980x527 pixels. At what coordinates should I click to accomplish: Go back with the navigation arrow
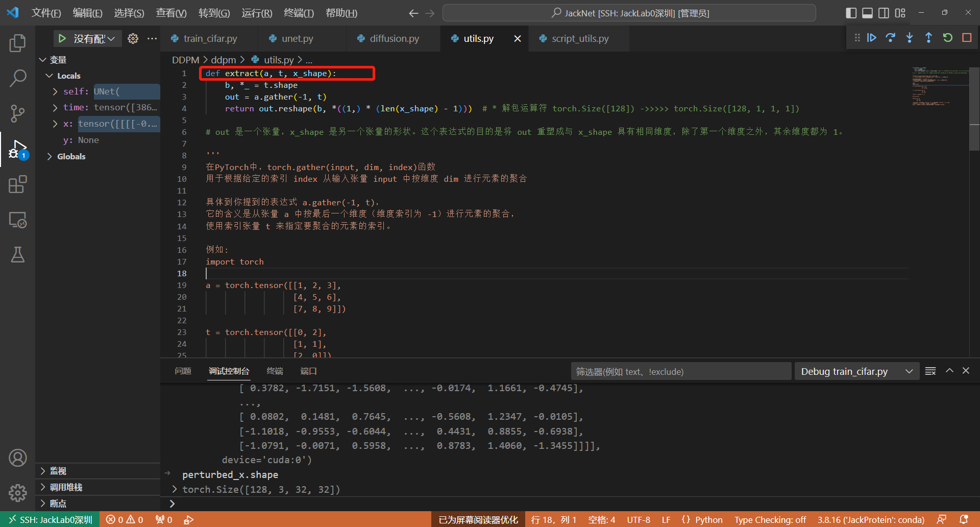(413, 13)
